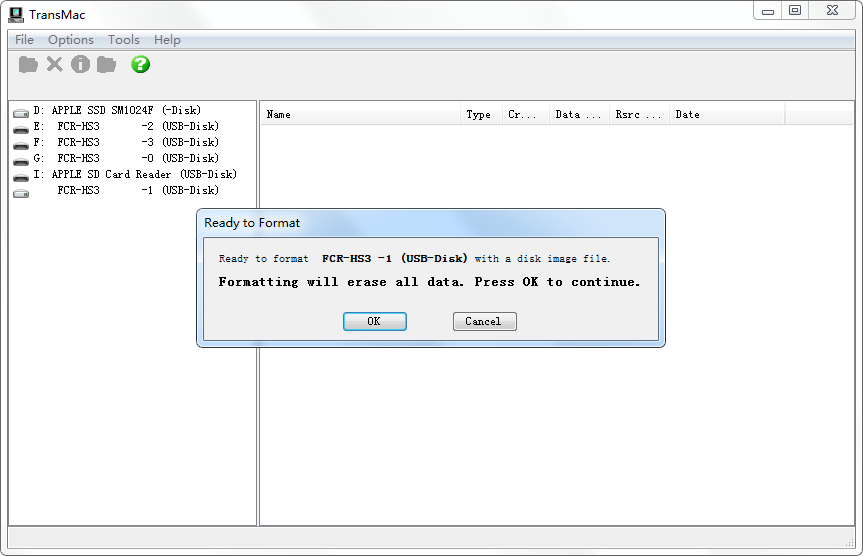Click bold 'FCR-HS3 -1 (USB-Disk)' dialog text
Screen dimensions: 863x556
tap(395, 258)
